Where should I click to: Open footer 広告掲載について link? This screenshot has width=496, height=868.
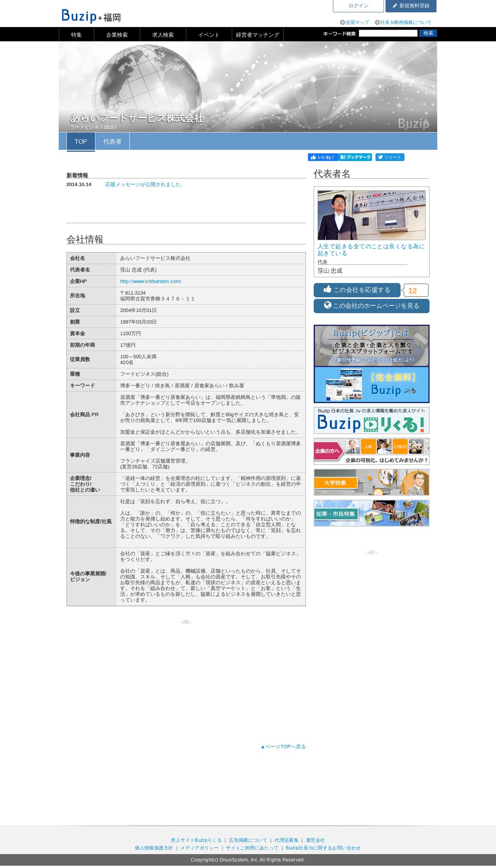[248, 840]
